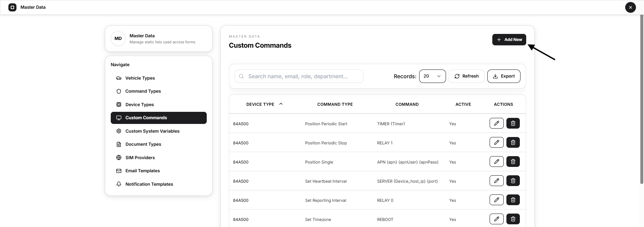Click the envelope icon beside Email Templates
Image resolution: width=644 pixels, height=227 pixels.
pyautogui.click(x=119, y=171)
